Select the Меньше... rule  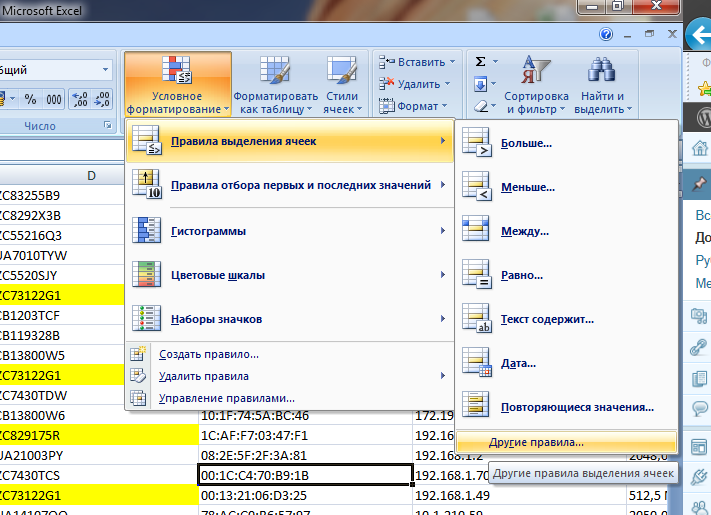click(566, 187)
